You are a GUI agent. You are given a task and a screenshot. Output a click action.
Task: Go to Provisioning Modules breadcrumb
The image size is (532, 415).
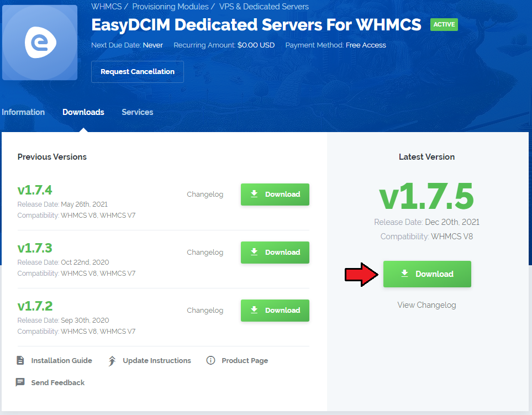pyautogui.click(x=170, y=7)
